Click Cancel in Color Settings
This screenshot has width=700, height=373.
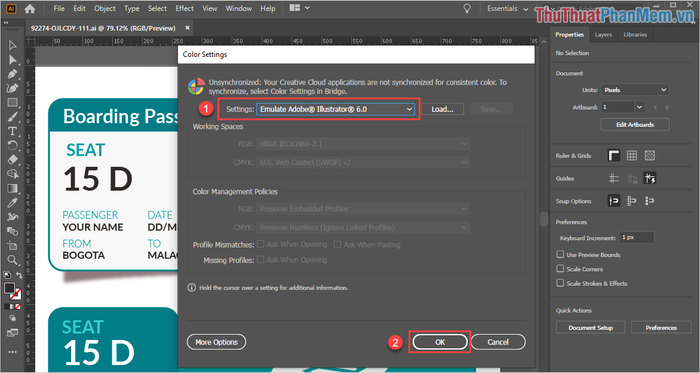[498, 342]
